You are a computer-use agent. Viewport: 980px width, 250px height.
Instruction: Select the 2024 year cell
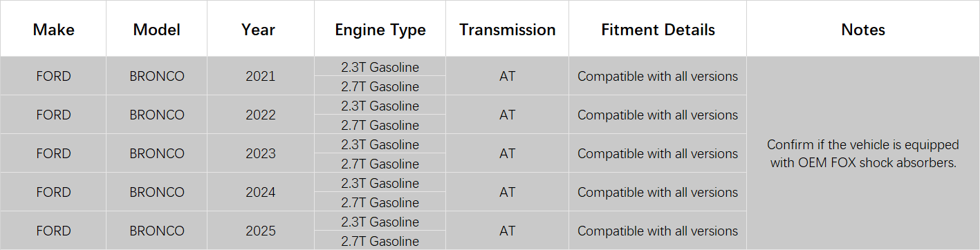[260, 192]
